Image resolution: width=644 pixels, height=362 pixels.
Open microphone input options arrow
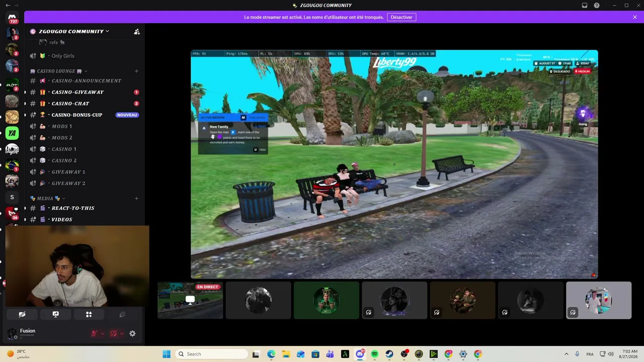click(103, 333)
